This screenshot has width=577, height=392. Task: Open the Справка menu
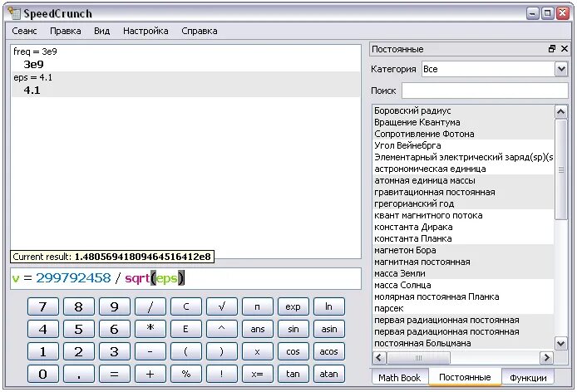coord(200,31)
